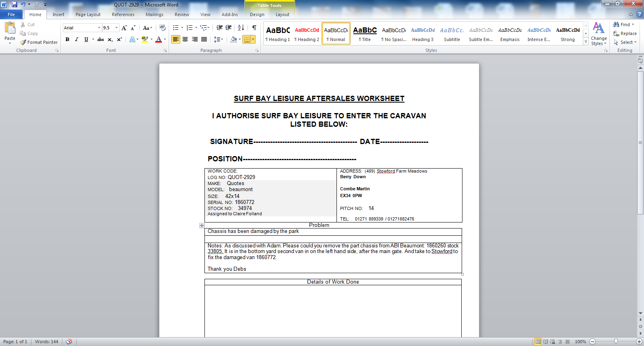Click the vertical scrollbar thumb
This screenshot has height=346, width=644.
640,143
